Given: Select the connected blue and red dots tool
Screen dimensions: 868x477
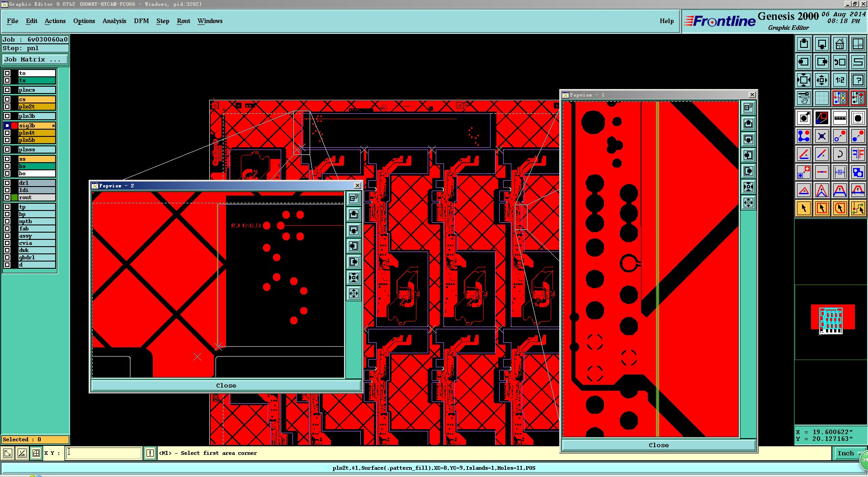Looking at the screenshot, I should (804, 136).
